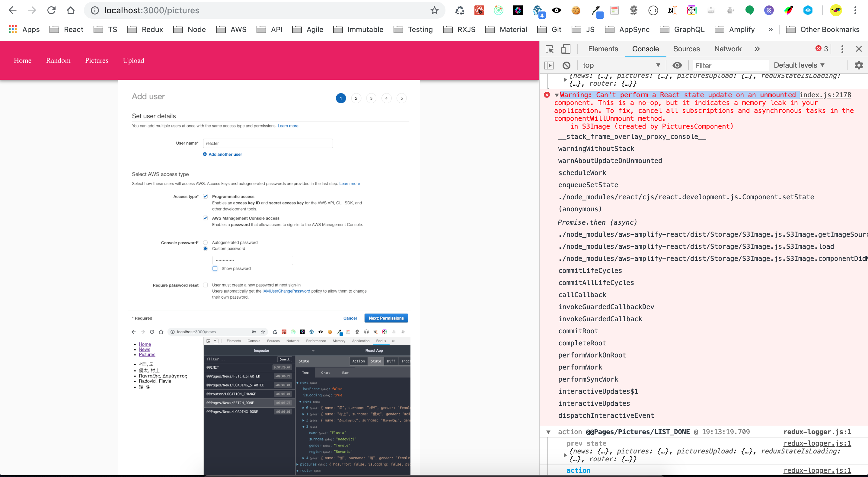Click the eye extension icon in toolbar
Image resolution: width=868 pixels, height=477 pixels.
coord(556,11)
